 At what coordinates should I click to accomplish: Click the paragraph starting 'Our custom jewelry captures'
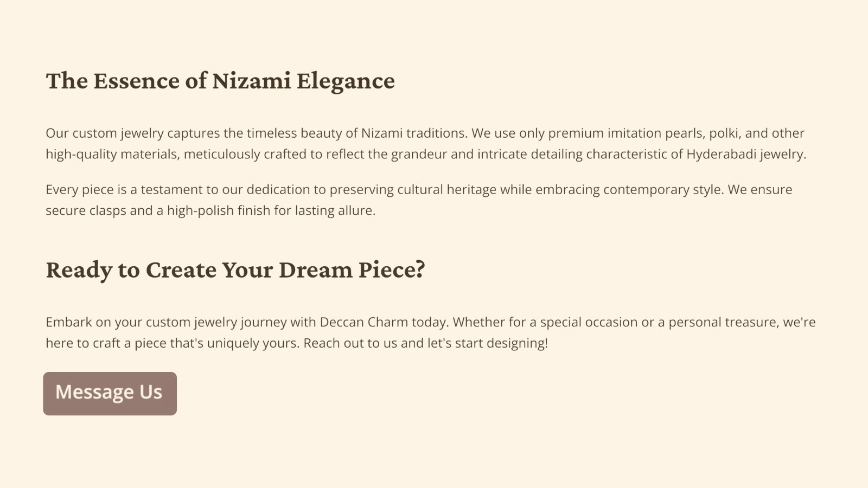(x=426, y=144)
